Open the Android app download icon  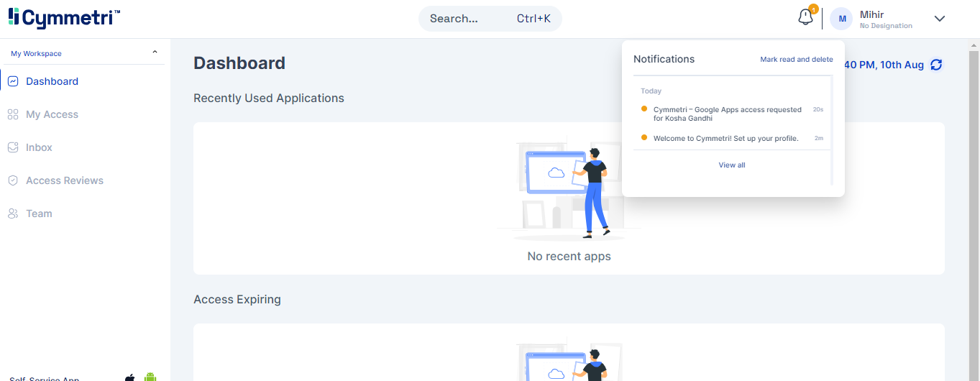pos(150,377)
